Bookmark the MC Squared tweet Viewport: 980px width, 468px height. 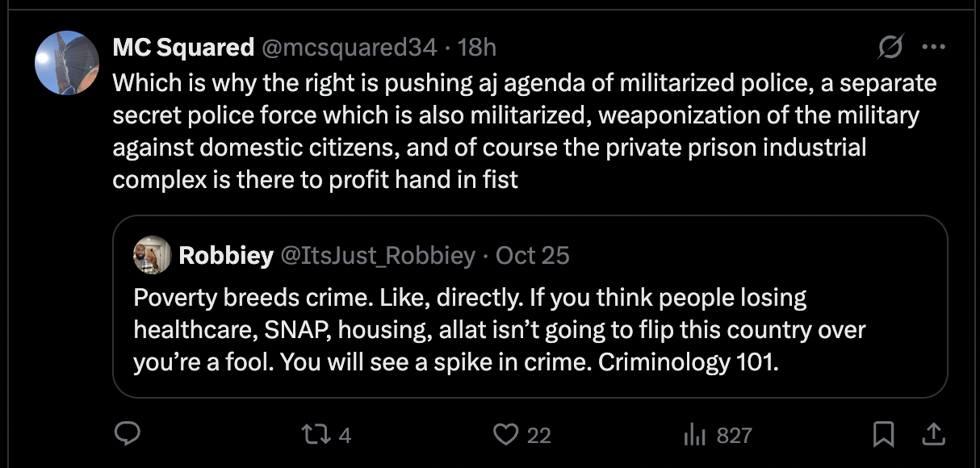click(884, 435)
